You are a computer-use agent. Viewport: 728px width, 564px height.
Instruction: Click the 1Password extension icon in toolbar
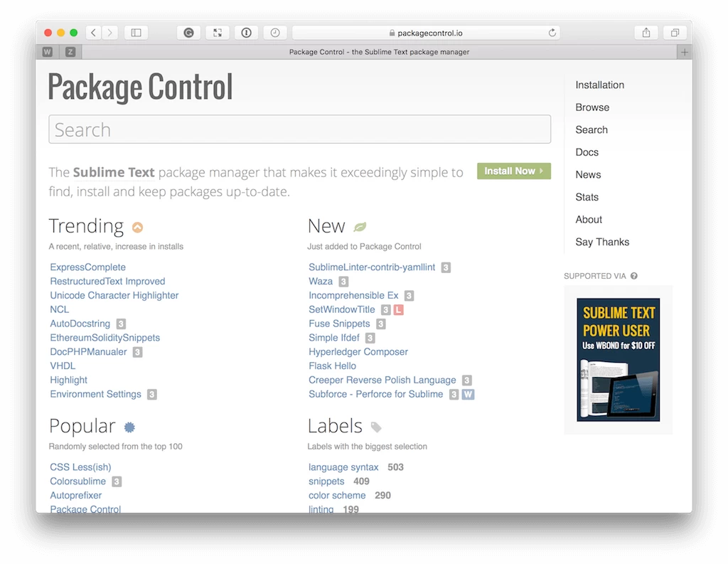(x=246, y=33)
